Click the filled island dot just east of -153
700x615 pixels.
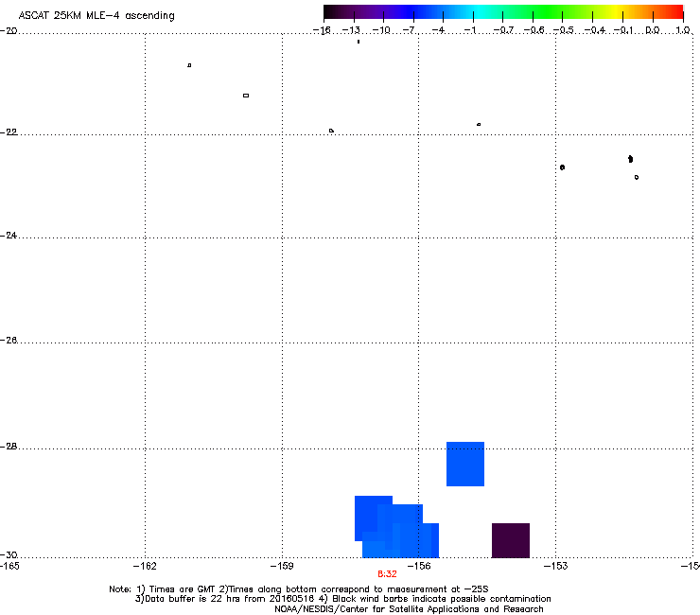[x=563, y=167]
